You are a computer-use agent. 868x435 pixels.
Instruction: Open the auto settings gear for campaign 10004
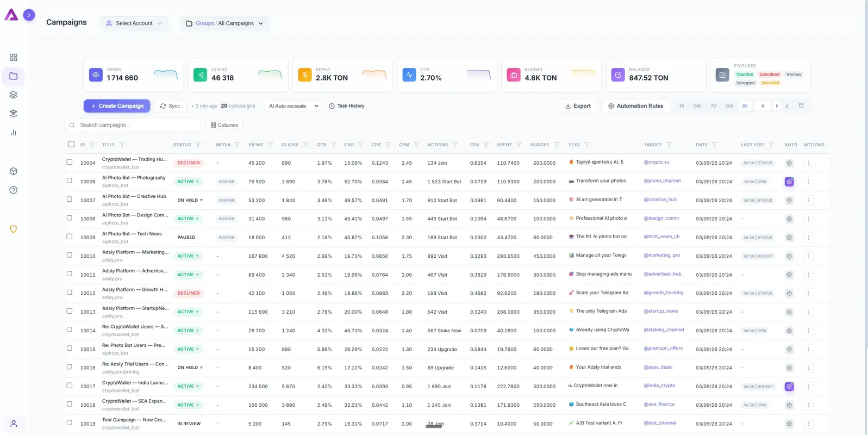coord(789,163)
